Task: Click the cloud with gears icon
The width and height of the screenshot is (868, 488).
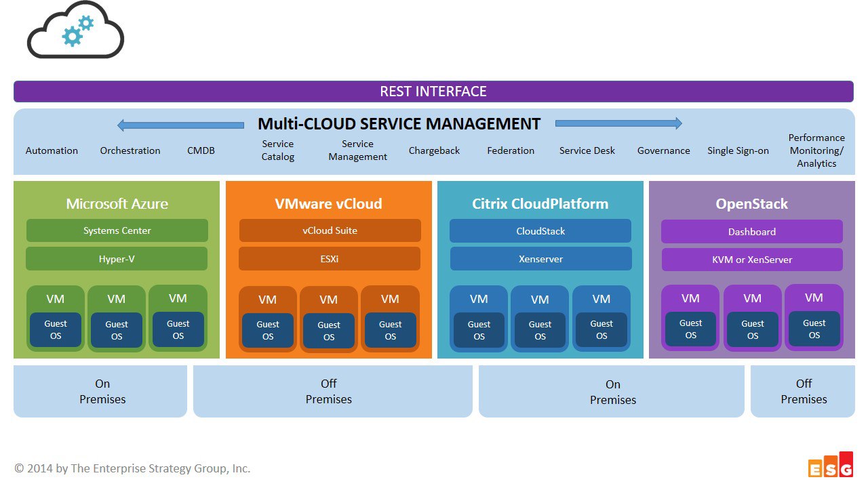Action: pos(75,30)
